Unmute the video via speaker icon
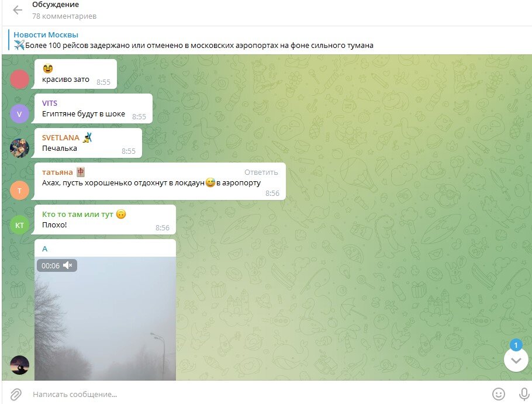Viewport: 532px width, 404px height. click(67, 265)
